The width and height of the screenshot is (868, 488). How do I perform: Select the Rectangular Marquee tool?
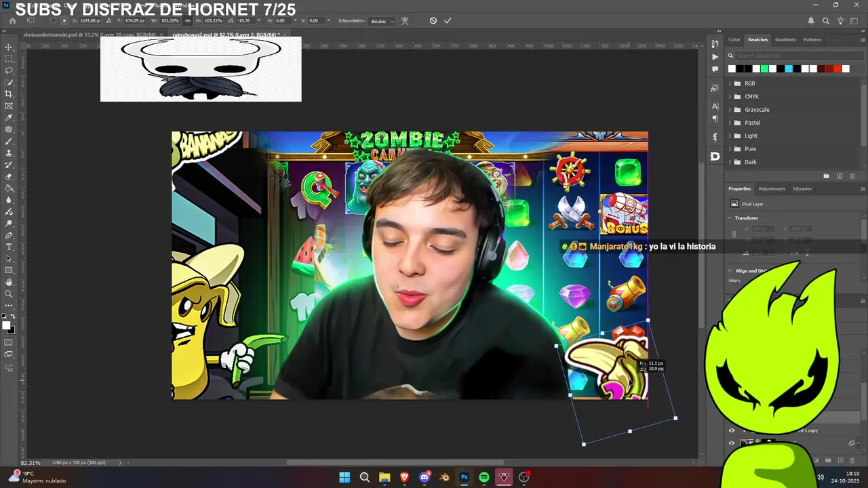click(x=9, y=59)
